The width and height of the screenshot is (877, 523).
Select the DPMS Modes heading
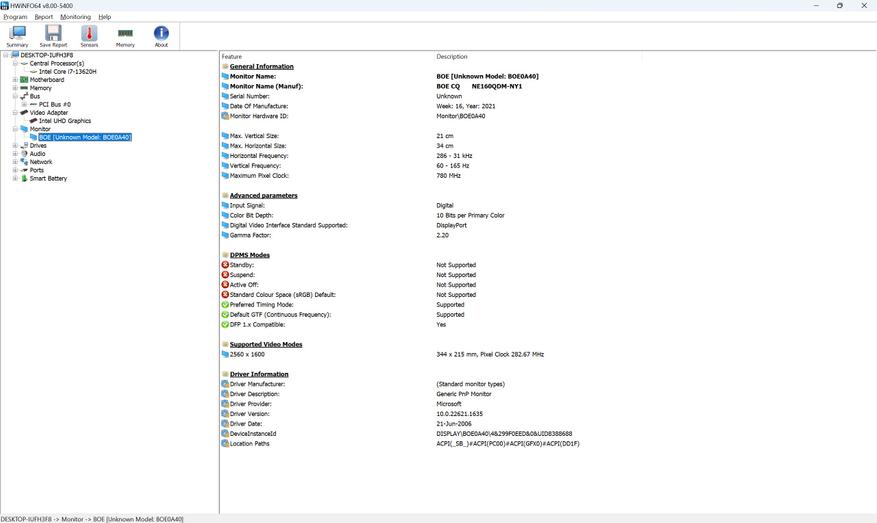point(249,255)
